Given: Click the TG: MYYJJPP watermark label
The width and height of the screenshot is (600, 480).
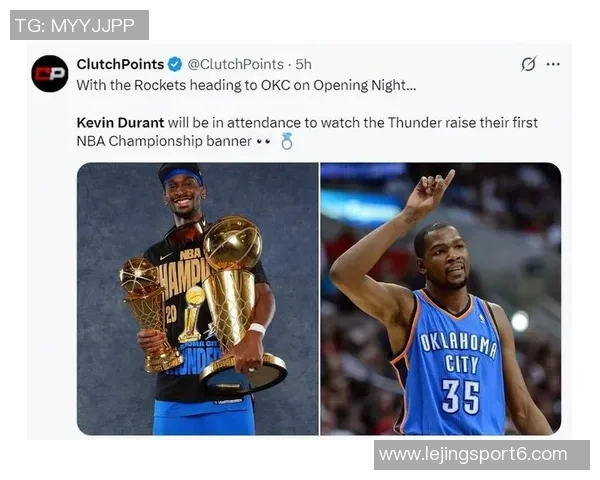Looking at the screenshot, I should click(79, 25).
